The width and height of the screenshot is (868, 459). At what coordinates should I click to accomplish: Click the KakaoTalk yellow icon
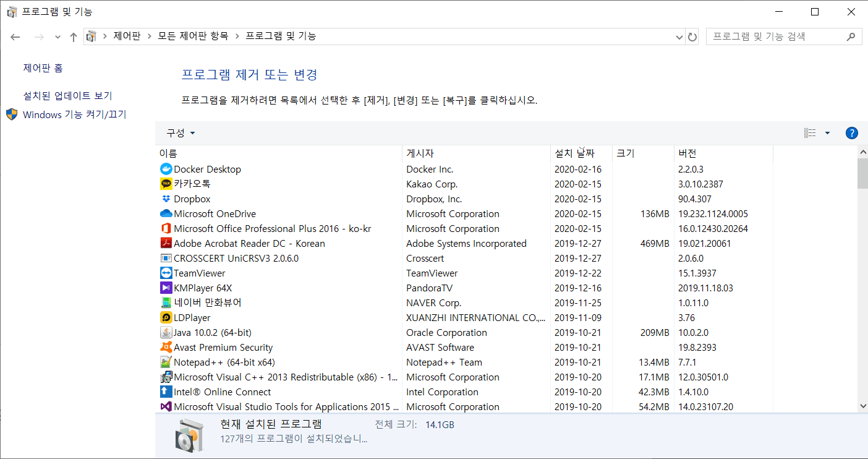[x=166, y=184]
